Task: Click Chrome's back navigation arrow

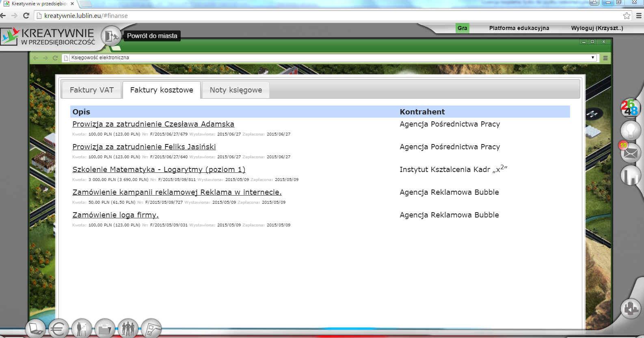Action: 3,16
